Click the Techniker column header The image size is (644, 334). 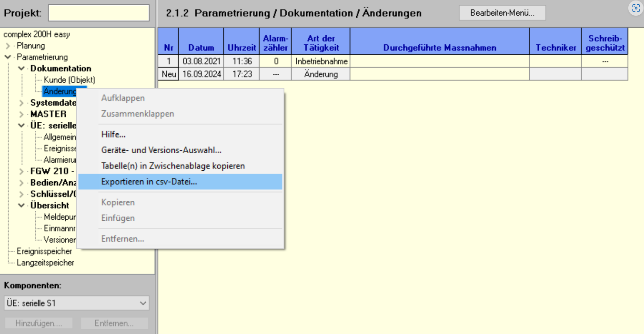(x=555, y=41)
